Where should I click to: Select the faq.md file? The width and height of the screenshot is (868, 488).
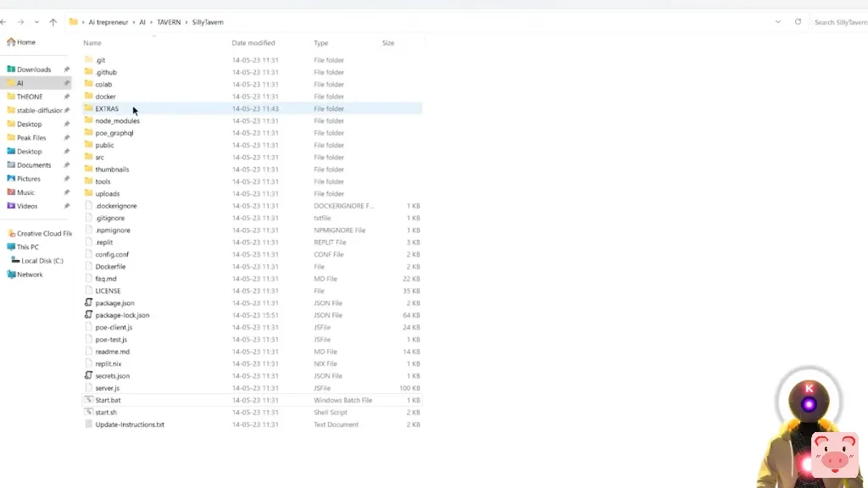pos(106,279)
